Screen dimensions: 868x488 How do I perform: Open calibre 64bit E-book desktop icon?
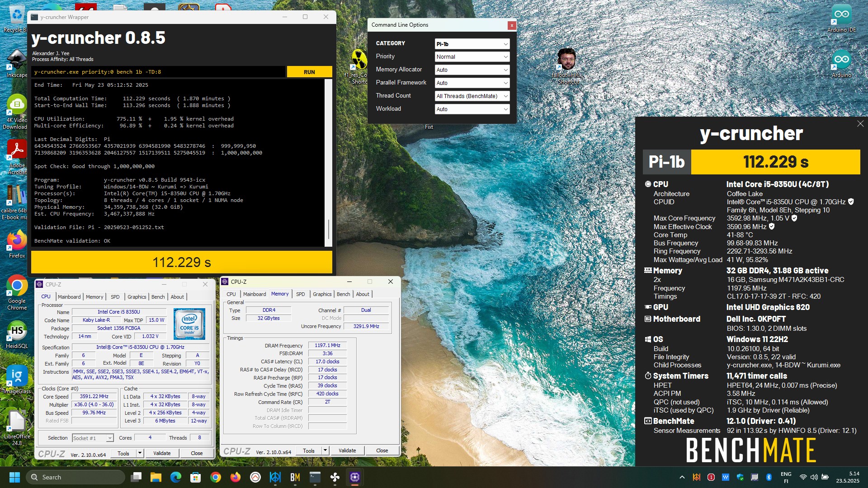point(15,202)
